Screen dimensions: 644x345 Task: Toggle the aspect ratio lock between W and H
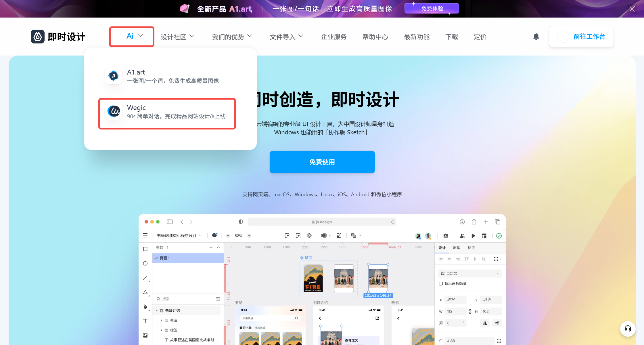coord(470,311)
